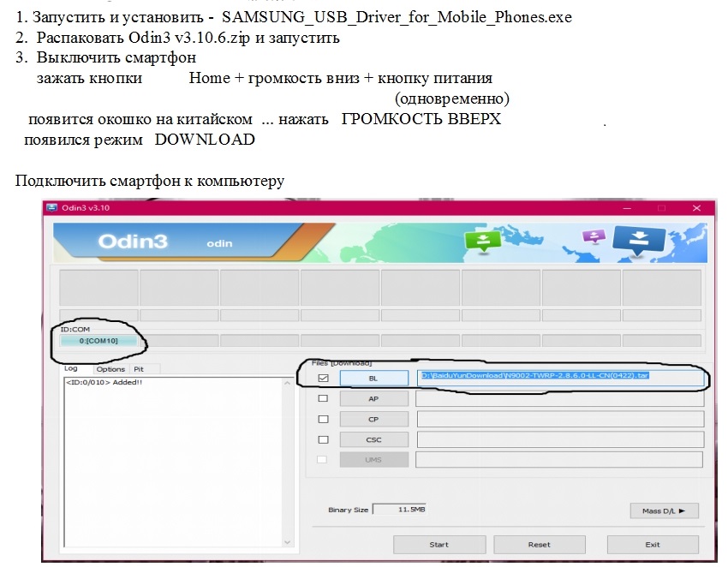
Task: Minimize the Odin3 window
Action: [x=627, y=208]
